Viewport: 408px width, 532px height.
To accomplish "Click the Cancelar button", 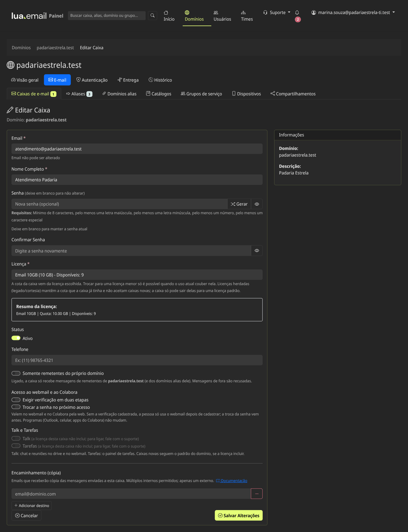I will point(27,516).
